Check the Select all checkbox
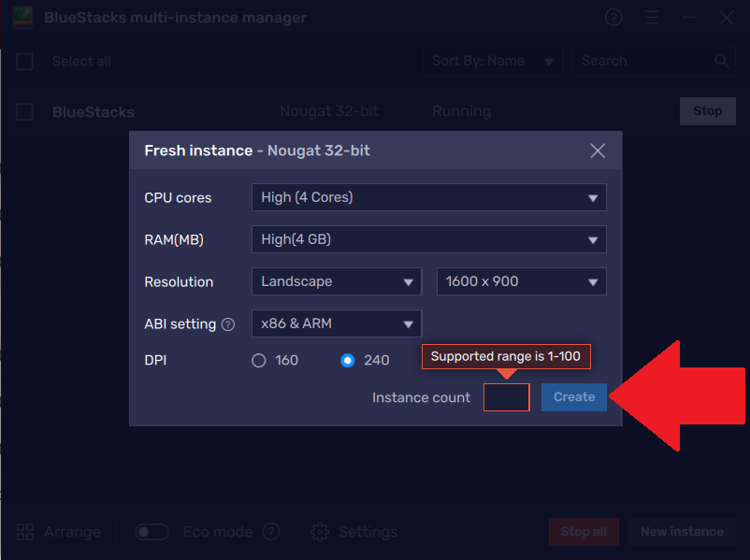The height and width of the screenshot is (560, 750). coord(25,62)
